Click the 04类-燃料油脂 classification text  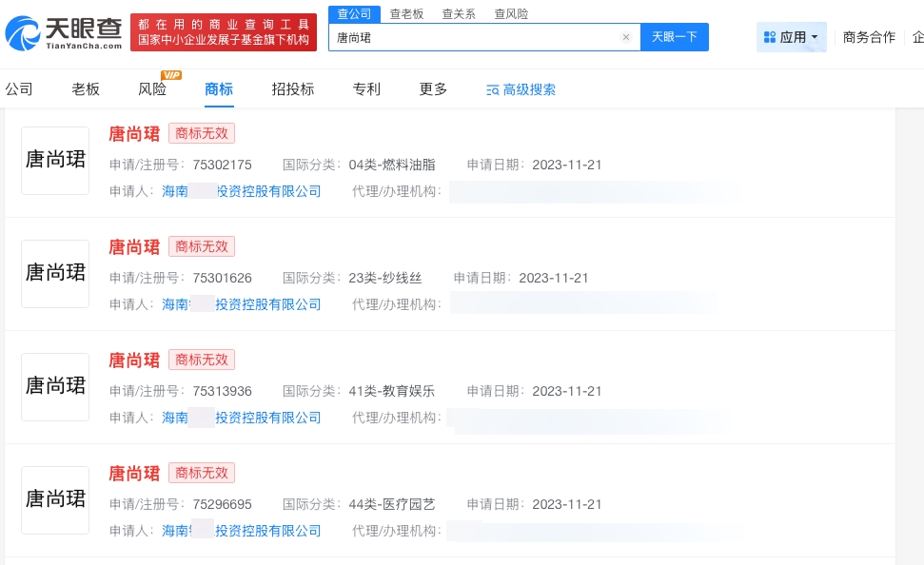(392, 165)
